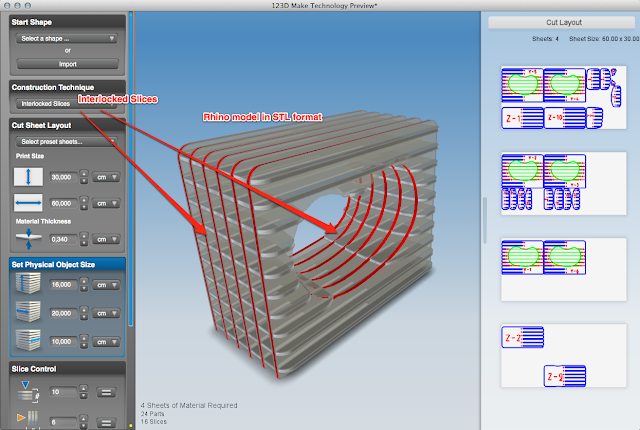Toggle the equal-spacing button next to 6 slices
Image resolution: width=640 pixels, height=430 pixels.
click(106, 423)
